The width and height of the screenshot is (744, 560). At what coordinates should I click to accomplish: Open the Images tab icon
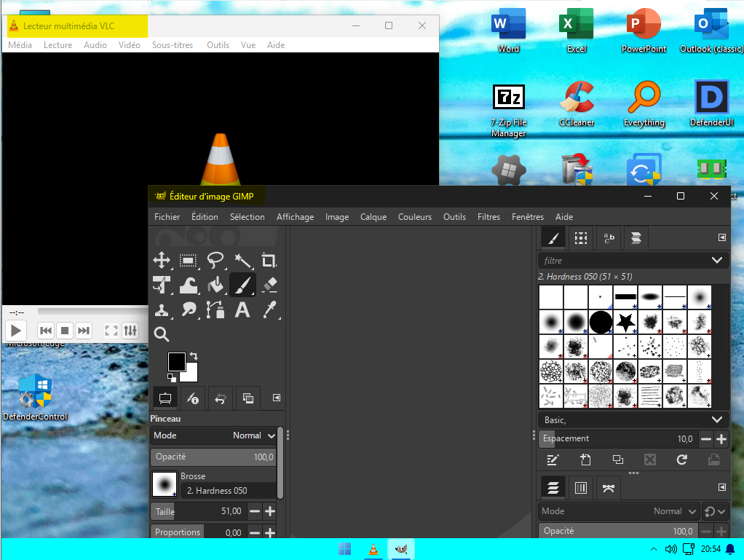click(x=248, y=398)
